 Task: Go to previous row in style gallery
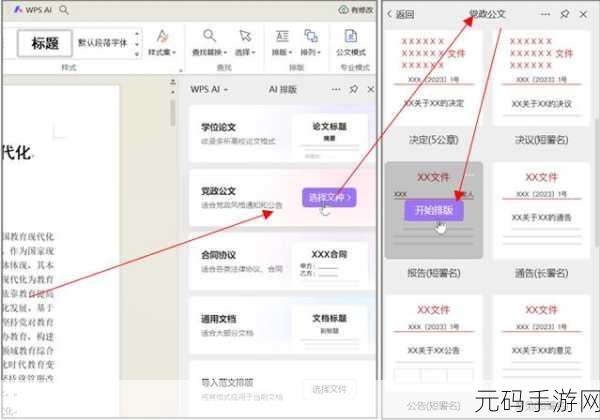point(137,34)
